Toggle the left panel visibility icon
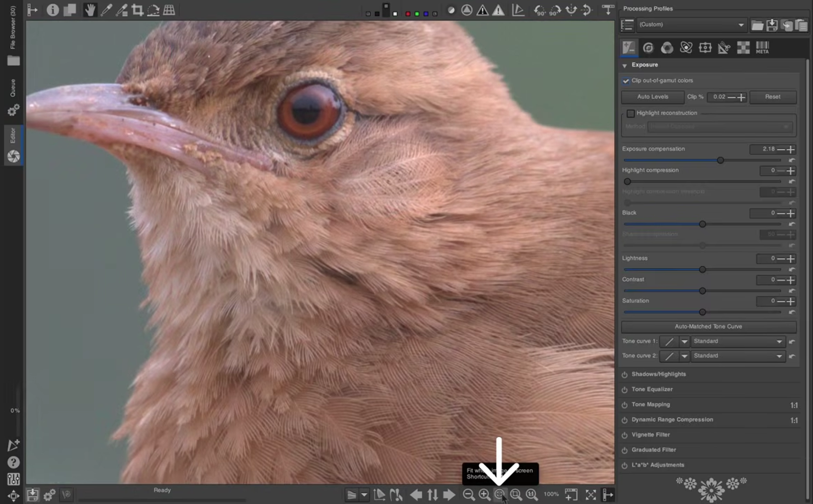Viewport: 813px width, 504px height. tap(33, 10)
